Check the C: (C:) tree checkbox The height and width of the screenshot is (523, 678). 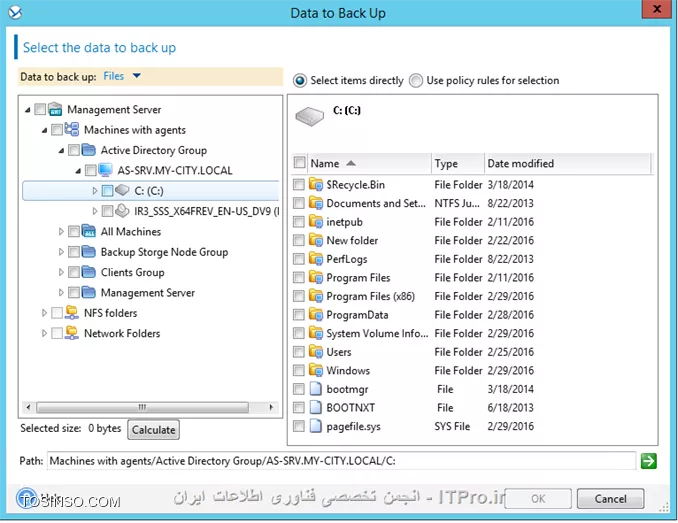[107, 191]
